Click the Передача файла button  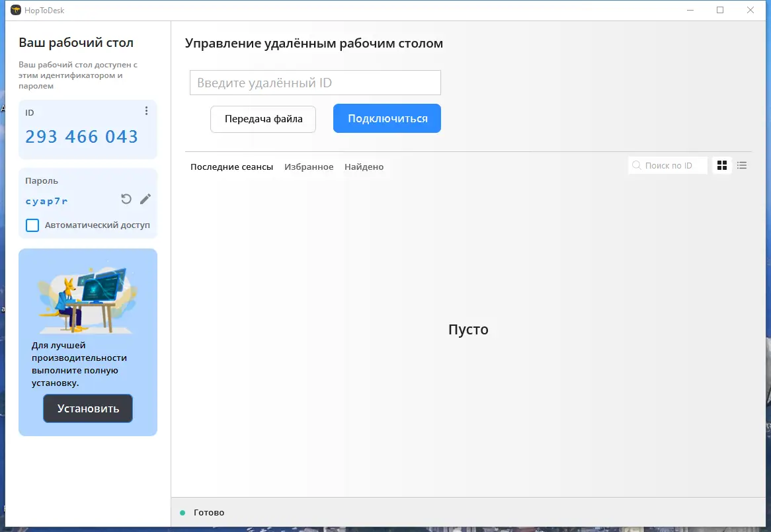(x=263, y=119)
